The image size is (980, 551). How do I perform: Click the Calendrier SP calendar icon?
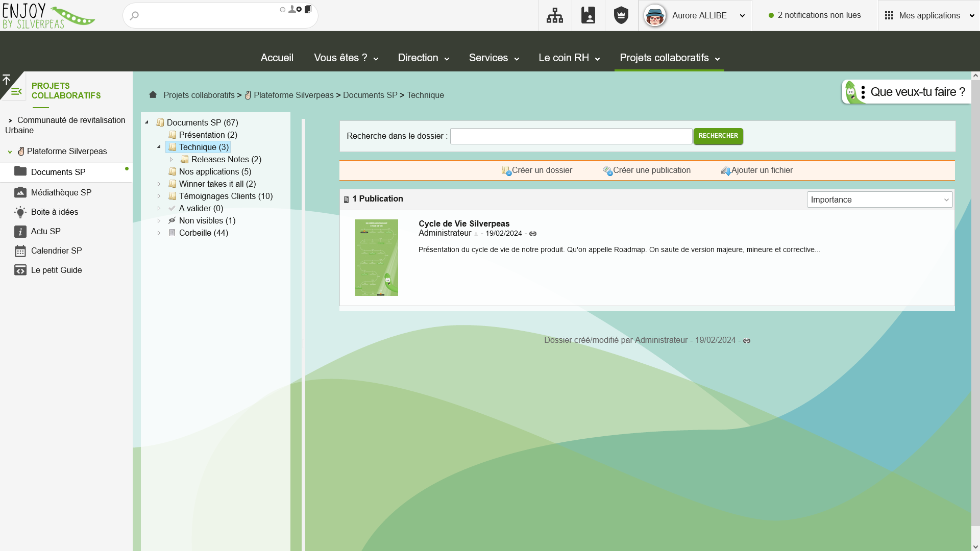[x=20, y=251]
